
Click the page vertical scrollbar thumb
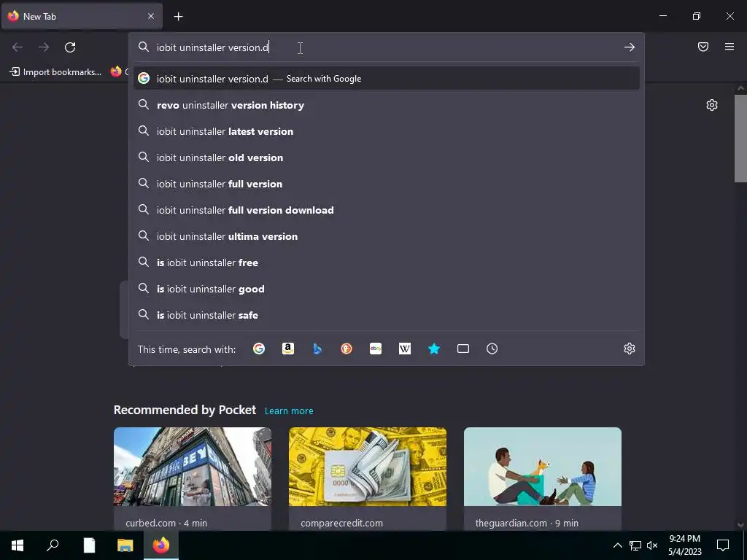pyautogui.click(x=740, y=138)
